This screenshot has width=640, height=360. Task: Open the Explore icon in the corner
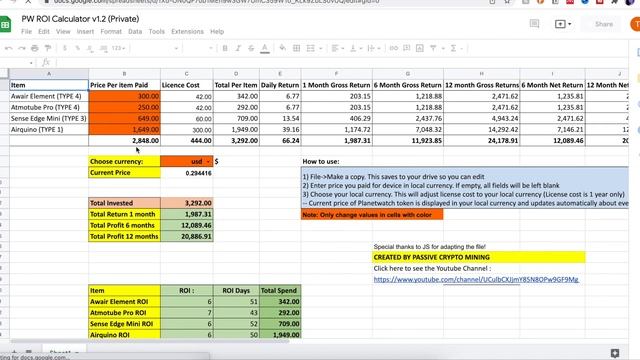615,353
